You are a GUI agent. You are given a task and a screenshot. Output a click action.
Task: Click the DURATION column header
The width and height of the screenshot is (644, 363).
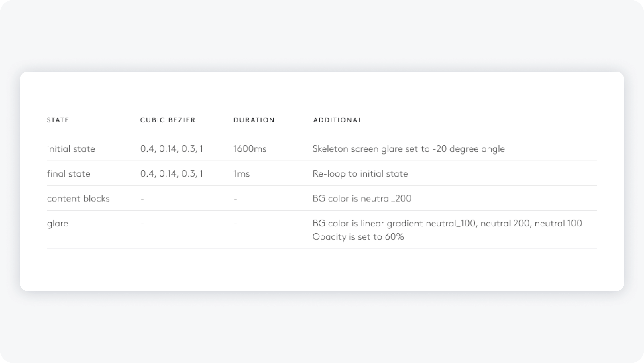[x=254, y=120]
